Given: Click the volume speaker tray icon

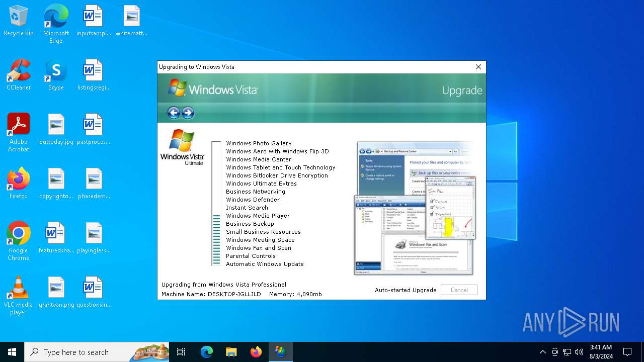Looking at the screenshot, I should (579, 352).
